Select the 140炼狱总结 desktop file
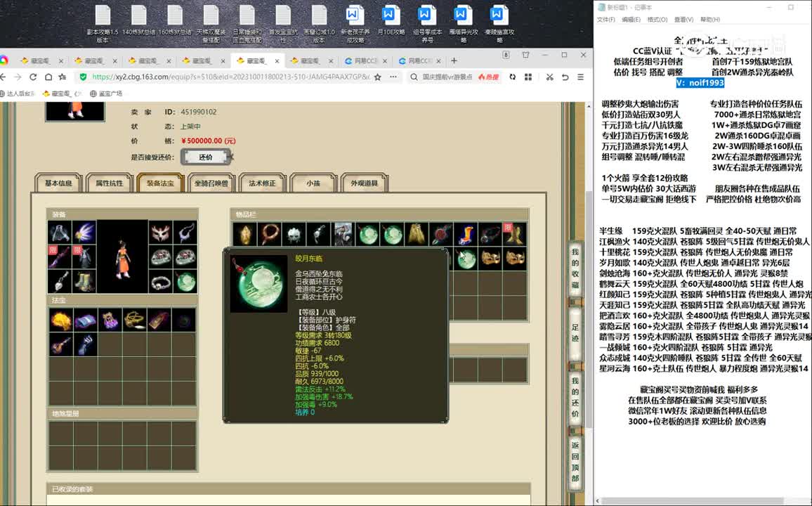812x506 pixels. [x=139, y=20]
